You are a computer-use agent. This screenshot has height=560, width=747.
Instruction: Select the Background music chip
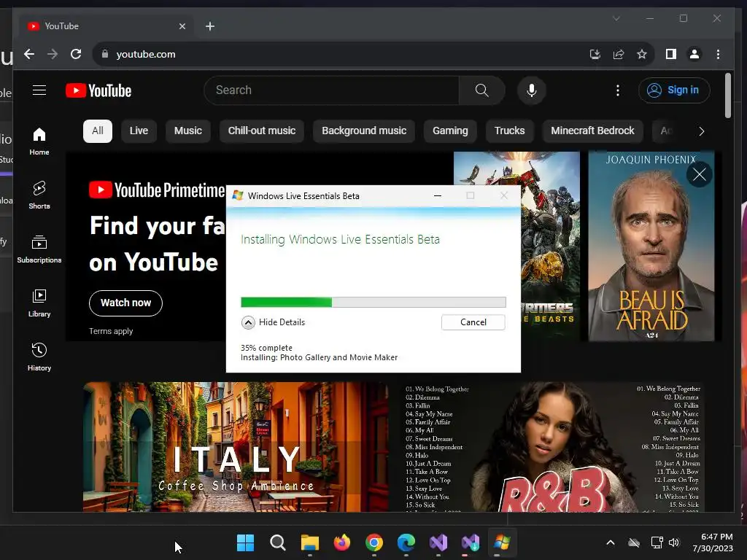click(x=364, y=131)
